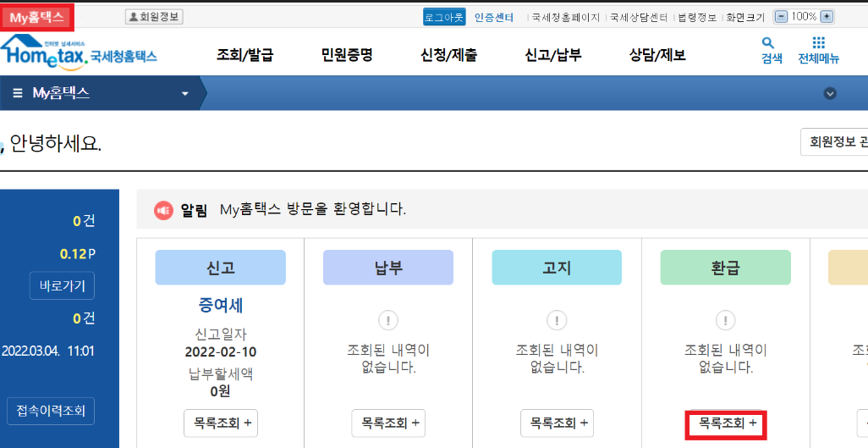This screenshot has width=868, height=448.
Task: Click 목록조회 + in the 고지 card
Action: pyautogui.click(x=557, y=423)
